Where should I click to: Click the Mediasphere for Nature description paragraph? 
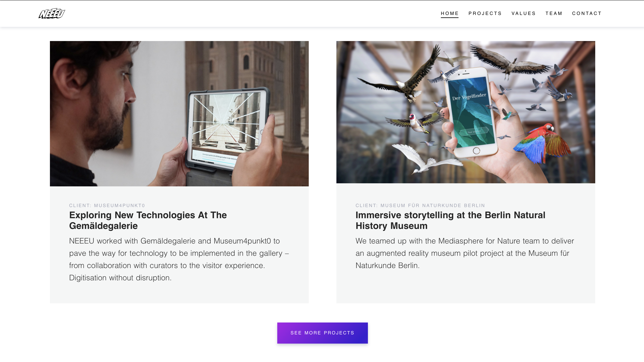(464, 253)
